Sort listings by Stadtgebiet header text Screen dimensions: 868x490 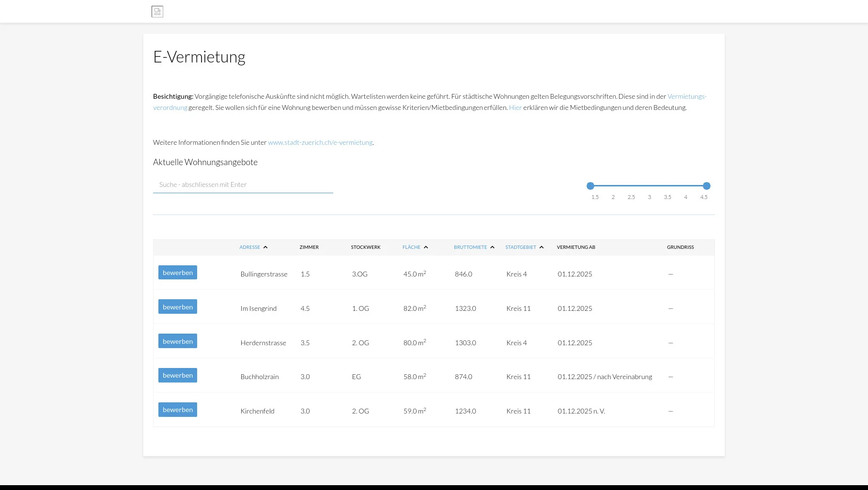pyautogui.click(x=520, y=247)
